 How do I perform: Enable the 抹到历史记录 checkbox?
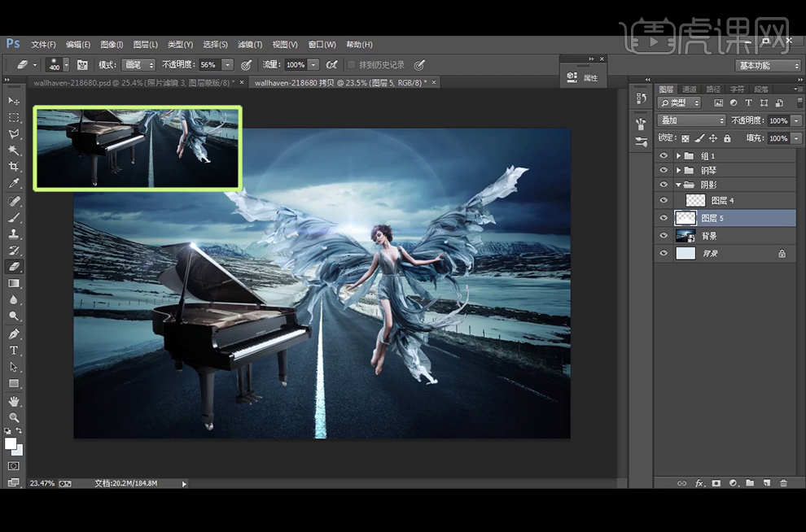[x=352, y=65]
